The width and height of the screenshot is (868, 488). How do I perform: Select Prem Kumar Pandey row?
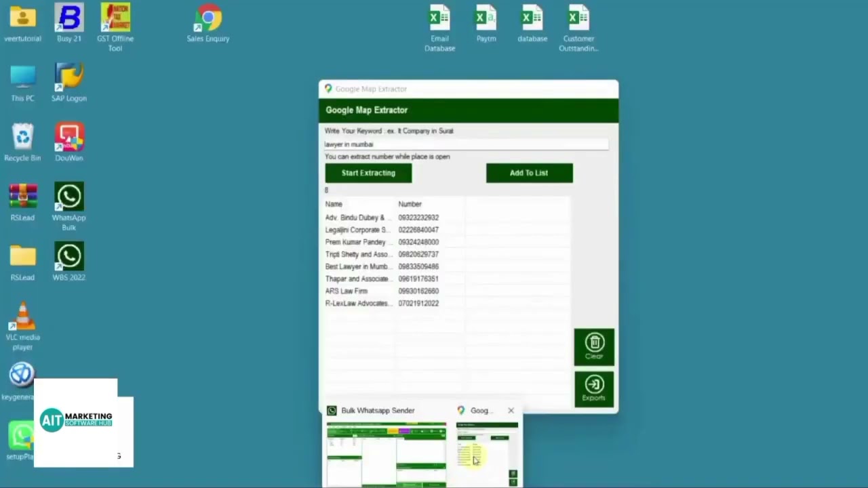[448, 242]
